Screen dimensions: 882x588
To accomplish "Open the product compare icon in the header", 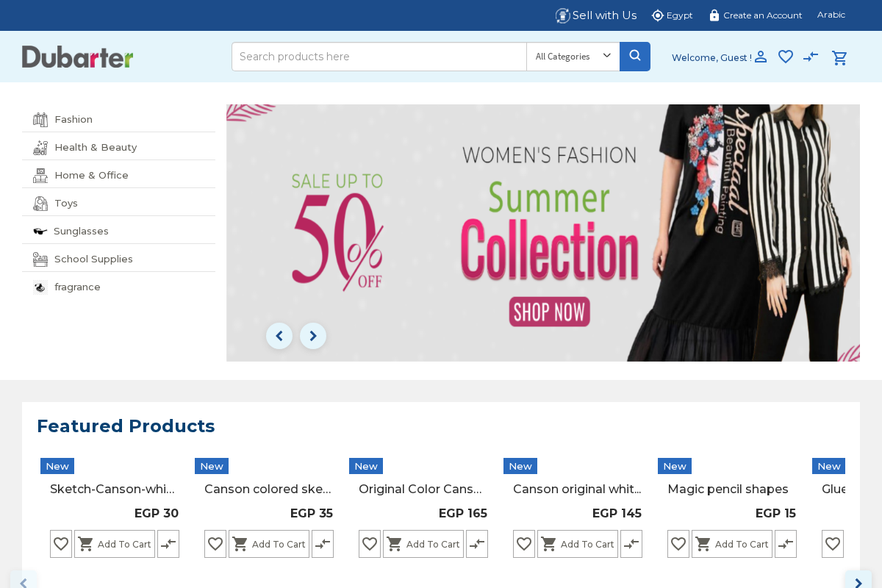I will pos(811,57).
